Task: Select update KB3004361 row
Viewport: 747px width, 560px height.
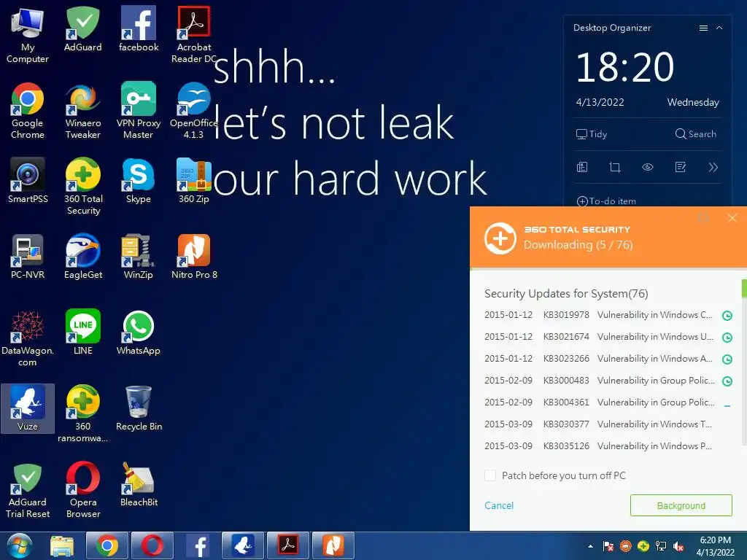Action: 608,402
